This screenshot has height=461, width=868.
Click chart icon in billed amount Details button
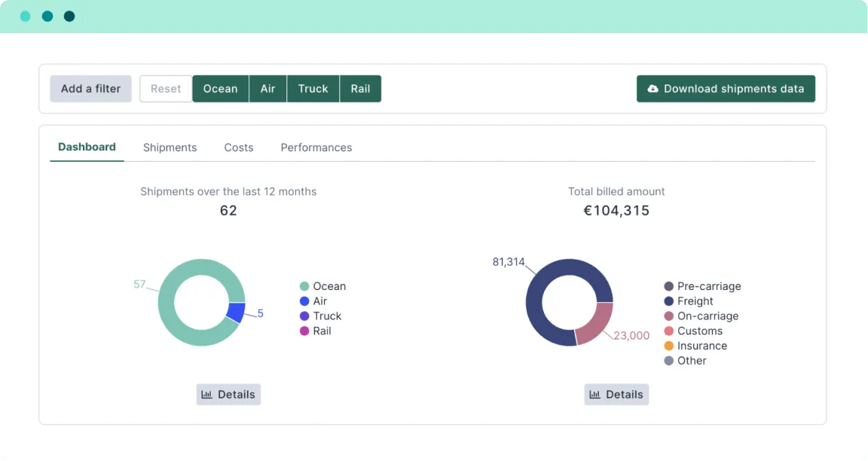[594, 395]
